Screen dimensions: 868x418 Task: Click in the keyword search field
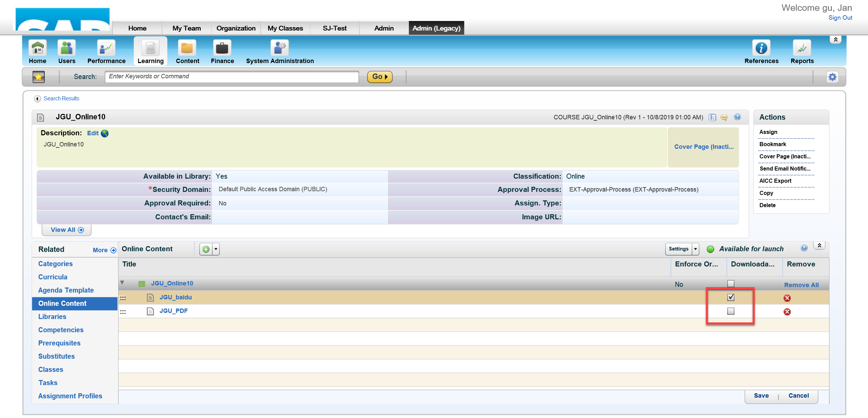coord(232,77)
